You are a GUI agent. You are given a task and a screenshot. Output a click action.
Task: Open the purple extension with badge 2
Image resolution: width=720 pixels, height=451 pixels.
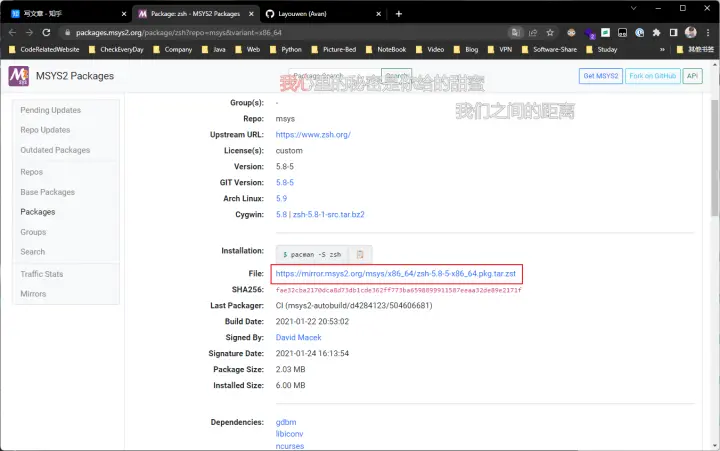(x=589, y=33)
